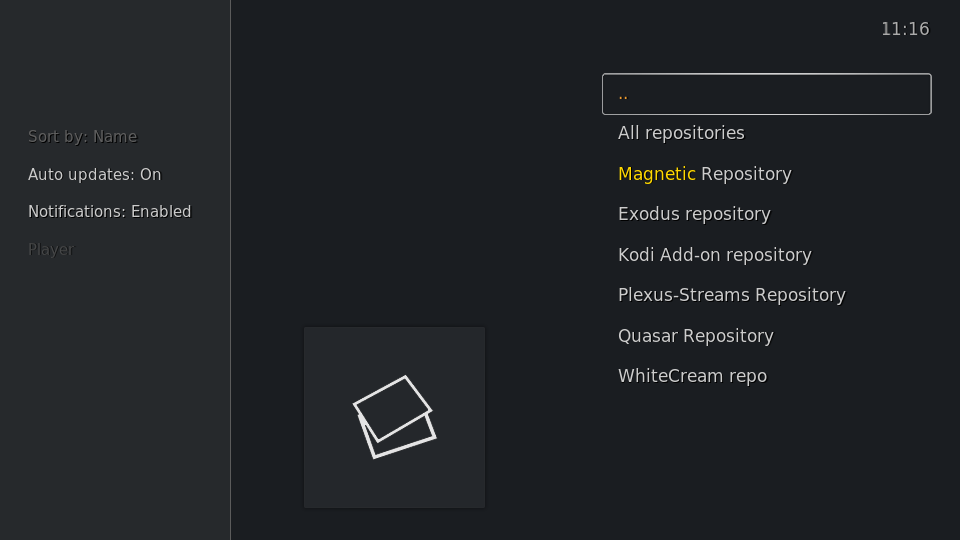Click the word Enabled beside Notifications

pos(161,212)
